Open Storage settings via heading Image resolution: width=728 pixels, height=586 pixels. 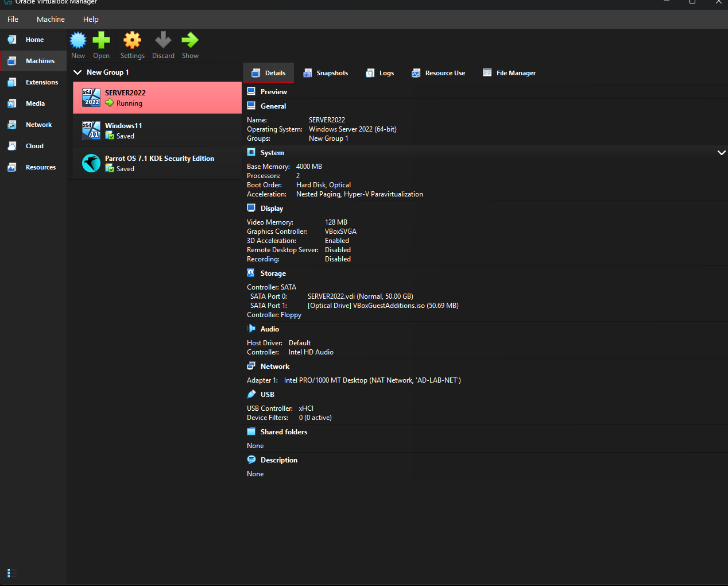click(273, 273)
